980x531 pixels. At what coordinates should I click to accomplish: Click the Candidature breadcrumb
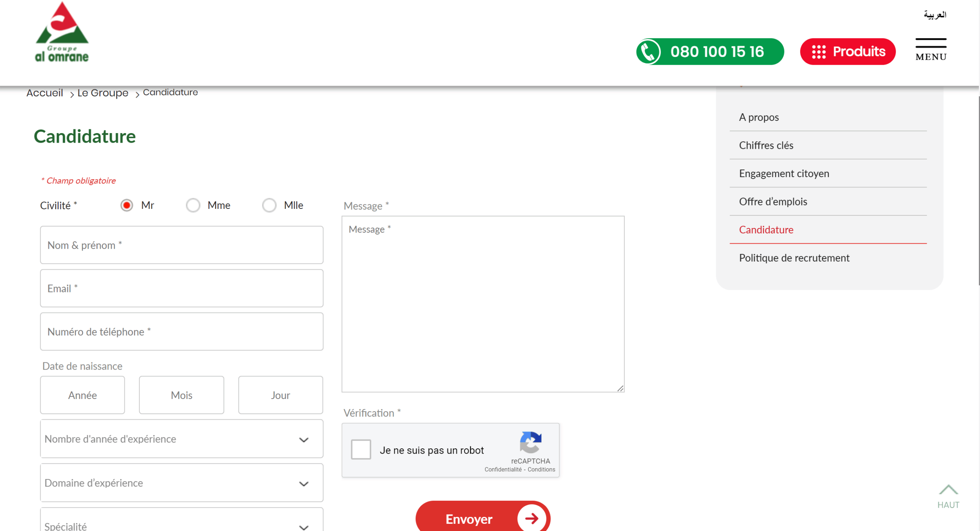pos(170,92)
